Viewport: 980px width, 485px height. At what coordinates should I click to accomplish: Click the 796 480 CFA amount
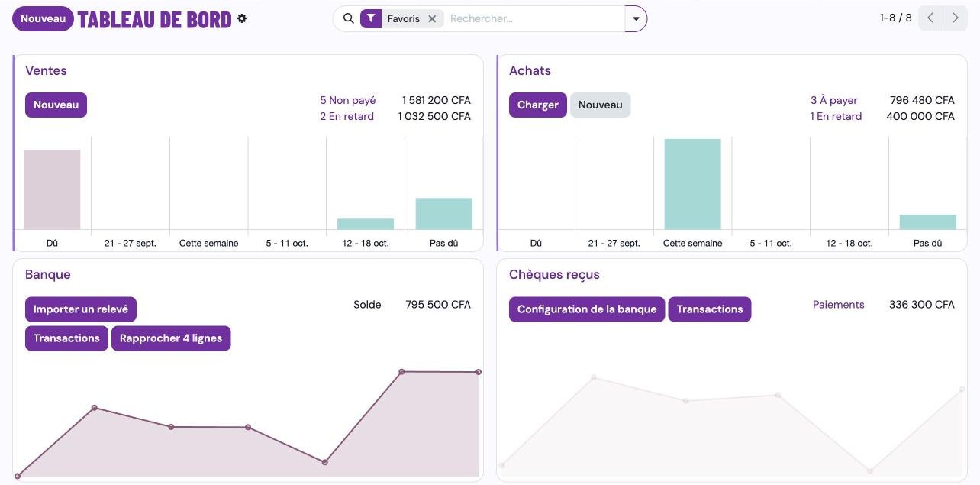pyautogui.click(x=922, y=100)
